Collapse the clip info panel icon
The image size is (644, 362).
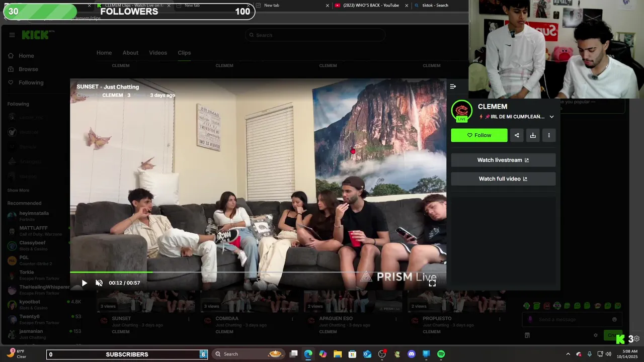[x=453, y=86]
